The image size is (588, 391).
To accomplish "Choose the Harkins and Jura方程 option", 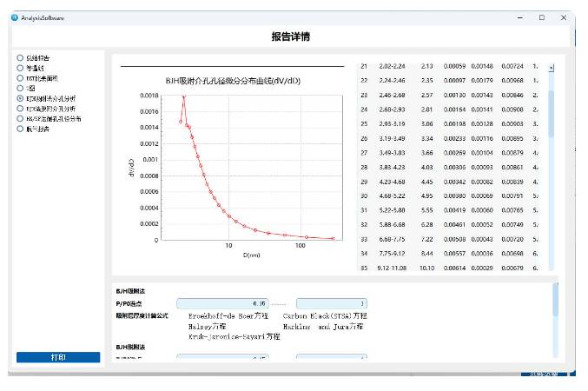I will tap(323, 327).
